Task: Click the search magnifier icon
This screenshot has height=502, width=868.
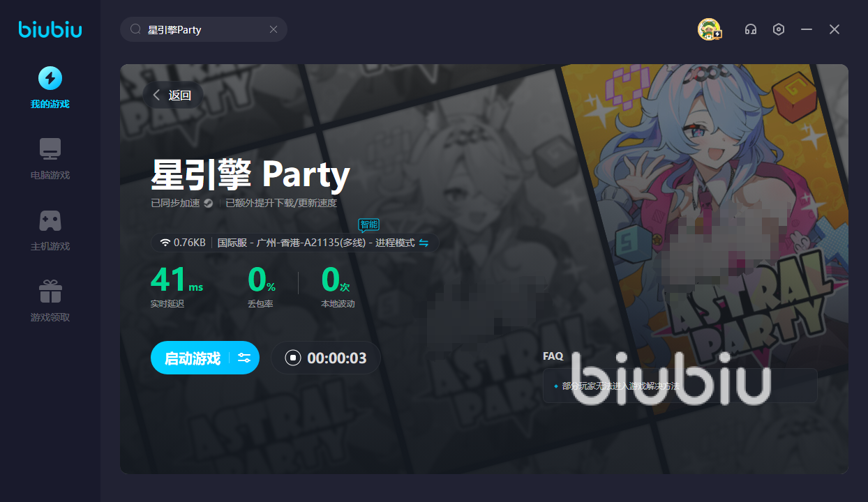Action: [136, 29]
